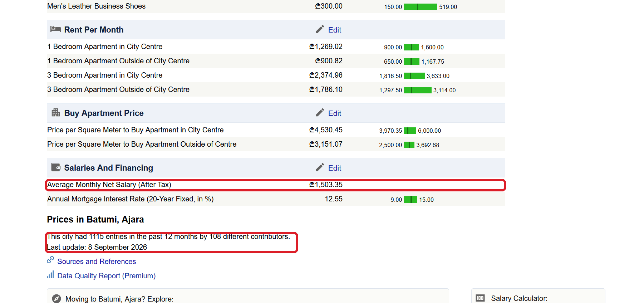This screenshot has height=303, width=644.
Task: Click the 'Buy Apartment Price' section heading
Action: point(104,113)
